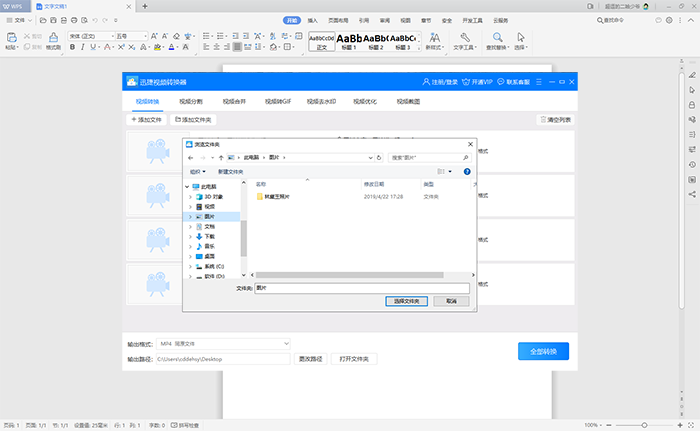Click the Text Tools wrench icon
The height and width of the screenshot is (431, 700).
pos(465,37)
